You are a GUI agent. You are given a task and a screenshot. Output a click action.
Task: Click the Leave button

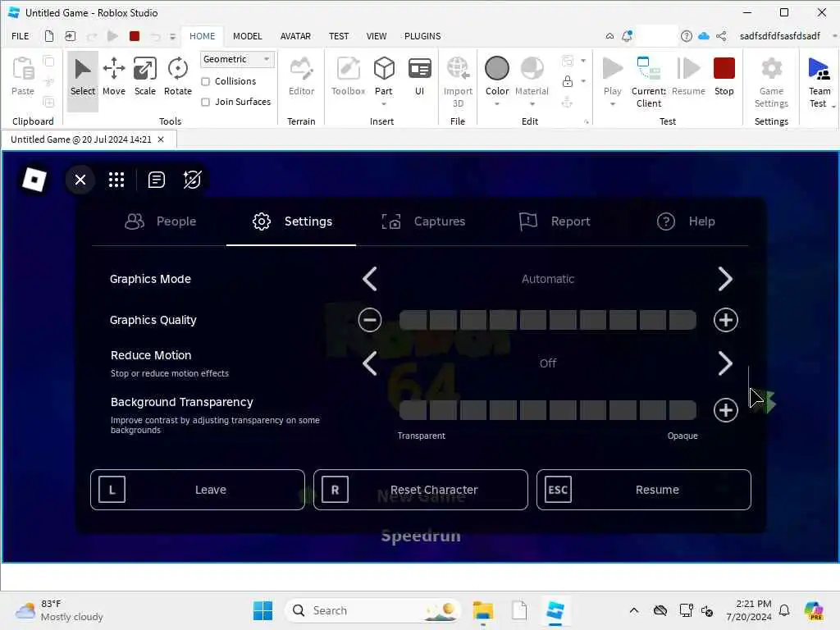[198, 490]
